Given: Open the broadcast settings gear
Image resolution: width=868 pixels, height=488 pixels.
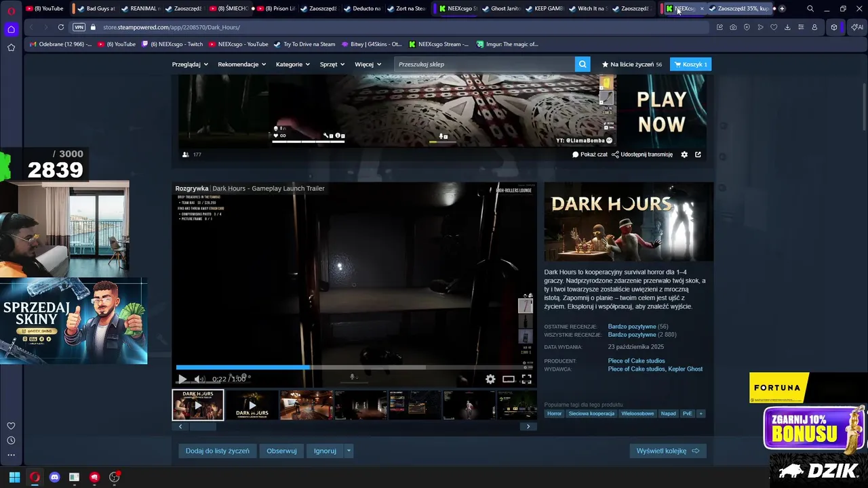Looking at the screenshot, I should pos(684,155).
